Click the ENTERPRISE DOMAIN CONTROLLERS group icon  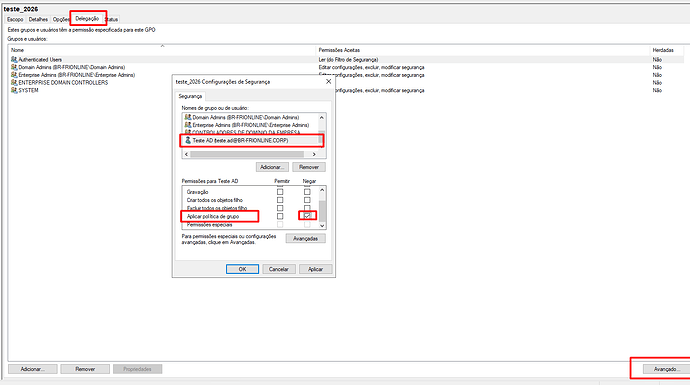pyautogui.click(x=14, y=82)
